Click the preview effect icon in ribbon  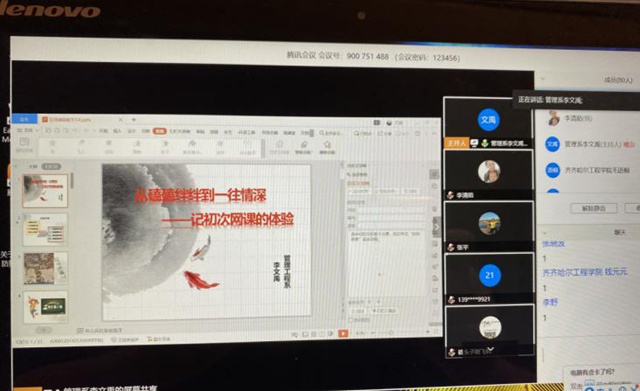pyautogui.click(x=24, y=144)
